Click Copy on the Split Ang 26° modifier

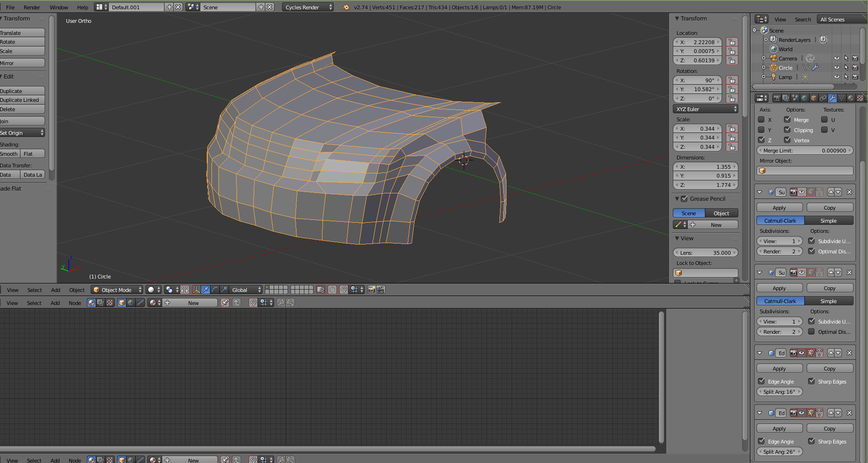click(829, 428)
